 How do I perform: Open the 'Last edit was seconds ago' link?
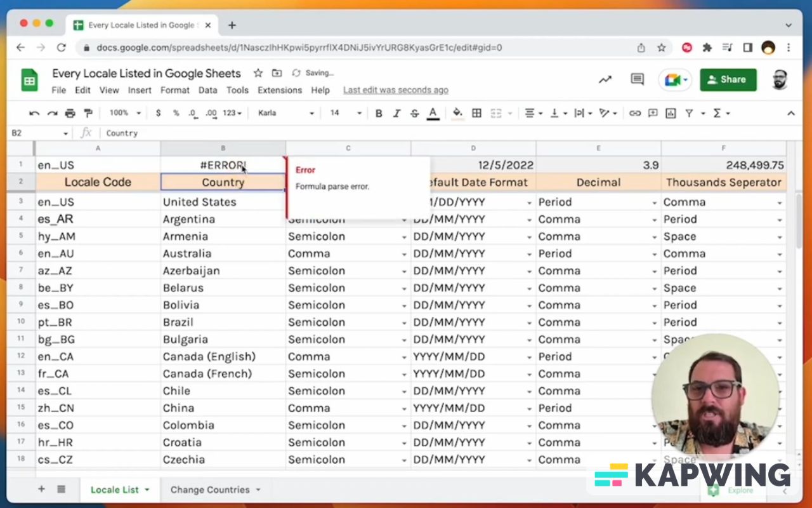[396, 90]
